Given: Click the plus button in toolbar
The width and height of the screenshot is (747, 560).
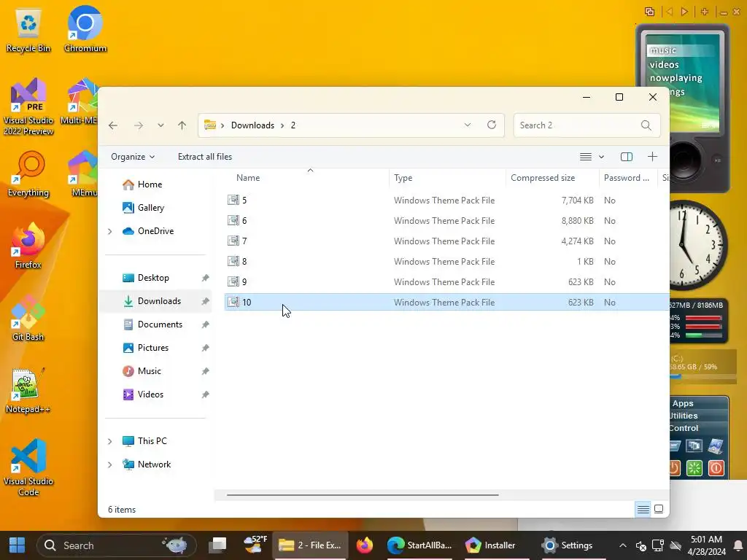Looking at the screenshot, I should [x=652, y=156].
